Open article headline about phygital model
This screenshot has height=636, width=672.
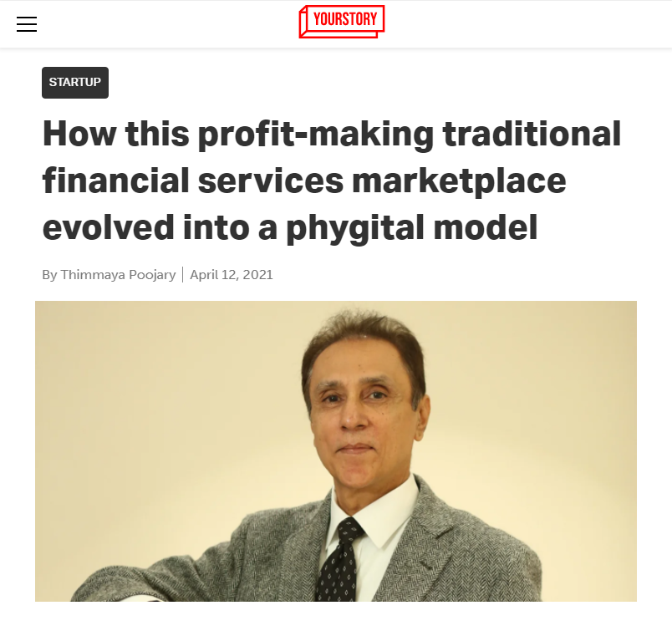click(x=331, y=180)
